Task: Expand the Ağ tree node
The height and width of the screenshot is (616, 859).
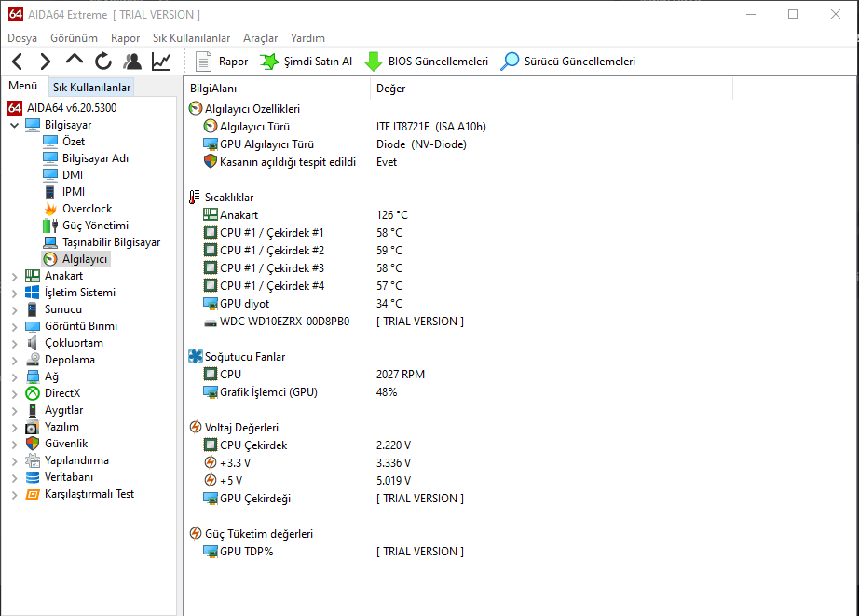Action: [15, 377]
